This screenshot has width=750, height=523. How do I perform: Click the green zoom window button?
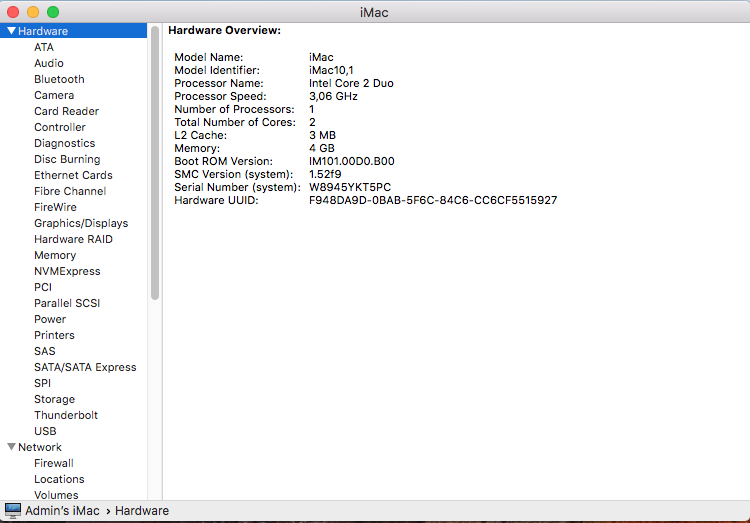pos(53,11)
